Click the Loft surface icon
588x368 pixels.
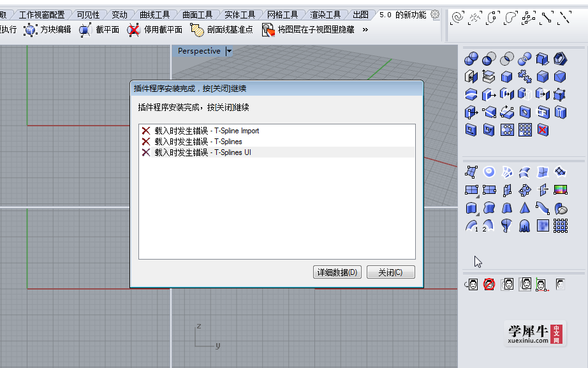point(525,172)
